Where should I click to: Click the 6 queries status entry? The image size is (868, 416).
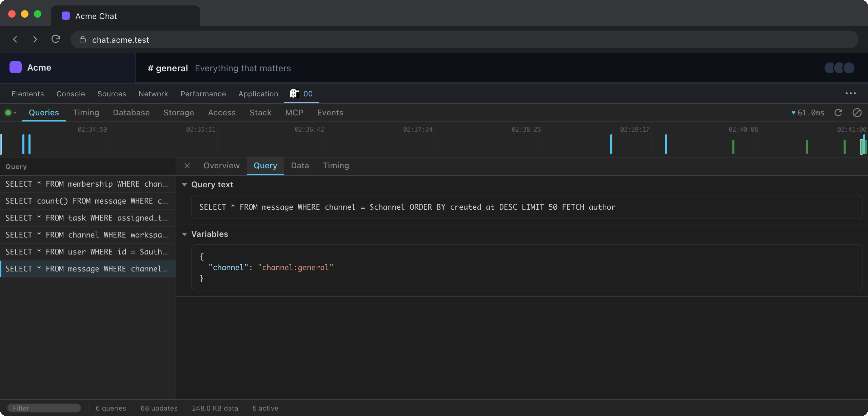[111, 408]
